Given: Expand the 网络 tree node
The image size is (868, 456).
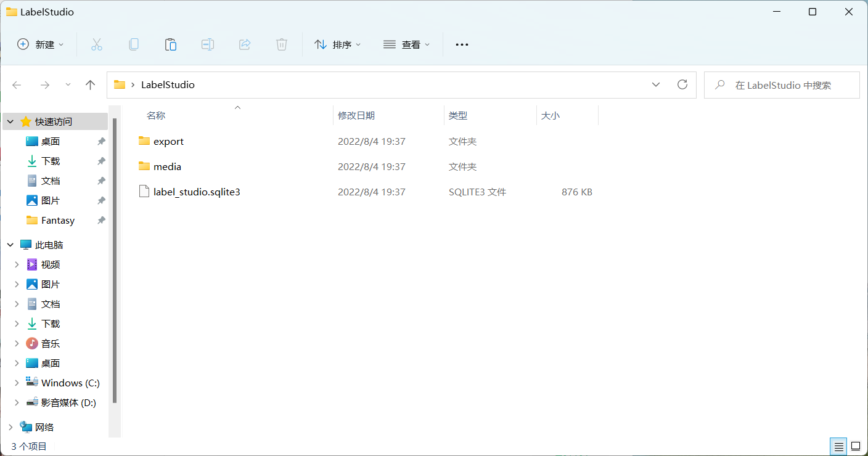Looking at the screenshot, I should coord(10,427).
